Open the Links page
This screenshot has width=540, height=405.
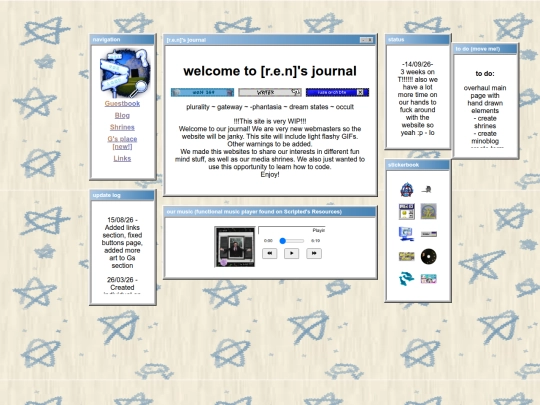(x=122, y=158)
